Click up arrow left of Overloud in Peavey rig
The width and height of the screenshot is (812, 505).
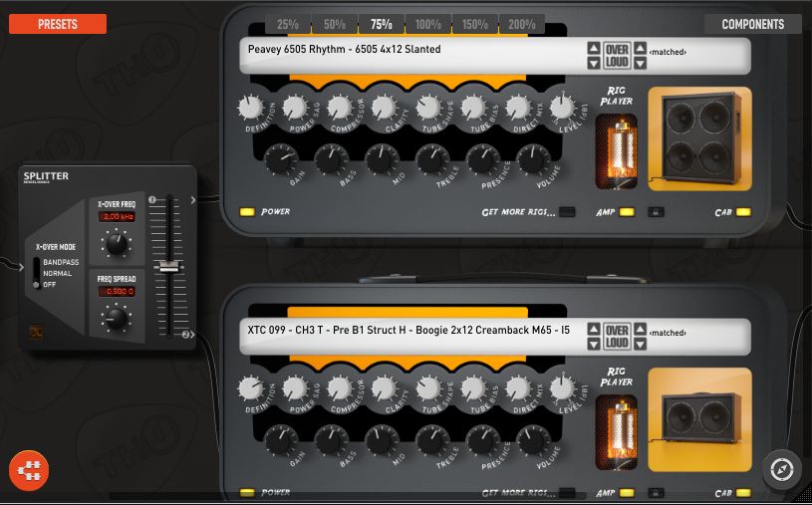coord(594,48)
